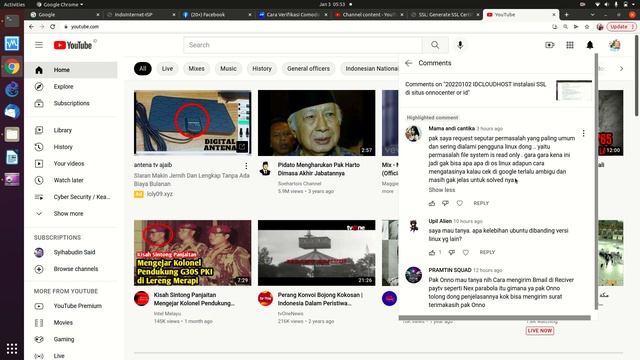Go back using the Comments panel arrow

409,63
